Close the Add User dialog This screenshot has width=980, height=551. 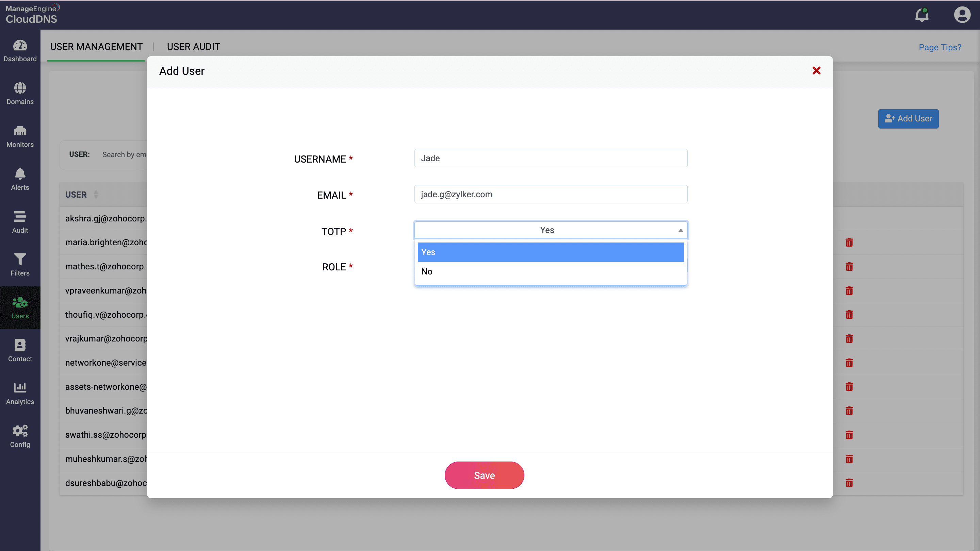click(816, 71)
